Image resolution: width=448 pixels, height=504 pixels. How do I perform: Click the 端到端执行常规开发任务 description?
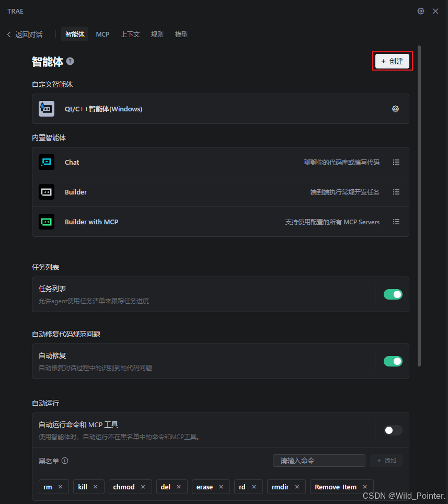(344, 192)
